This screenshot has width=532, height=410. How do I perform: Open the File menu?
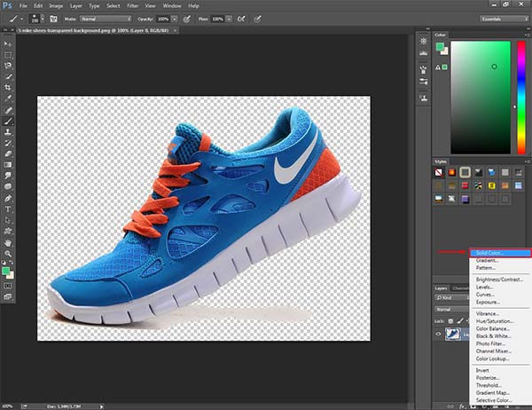[23, 6]
